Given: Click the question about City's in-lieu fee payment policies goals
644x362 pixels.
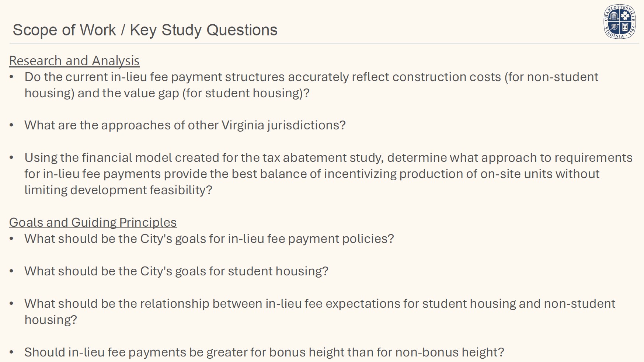Looking at the screenshot, I should click(209, 239).
